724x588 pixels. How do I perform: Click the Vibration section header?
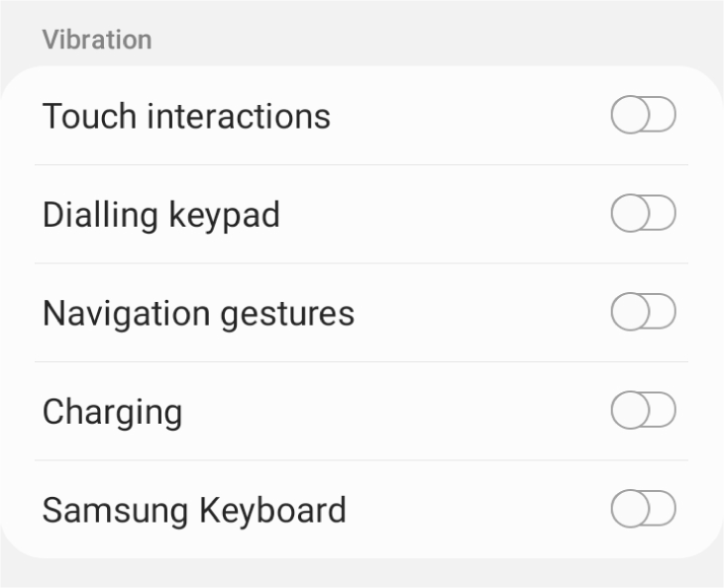point(97,41)
